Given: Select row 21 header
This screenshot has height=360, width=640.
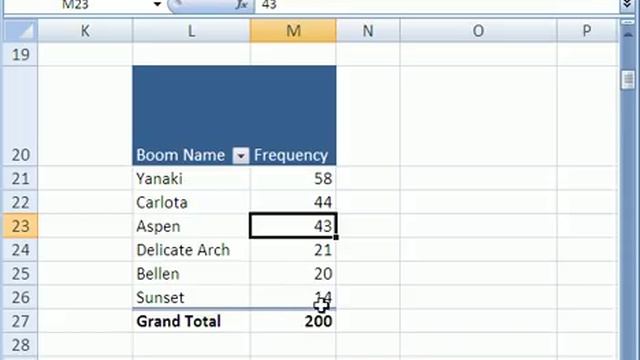Looking at the screenshot, I should point(20,178).
